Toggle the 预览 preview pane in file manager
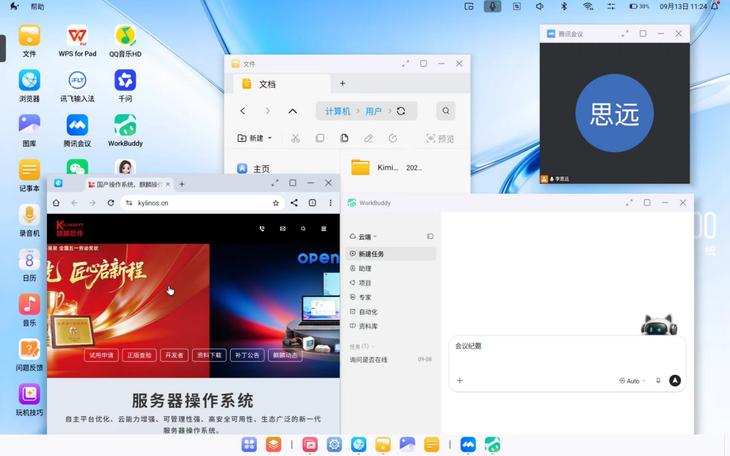 pos(440,138)
